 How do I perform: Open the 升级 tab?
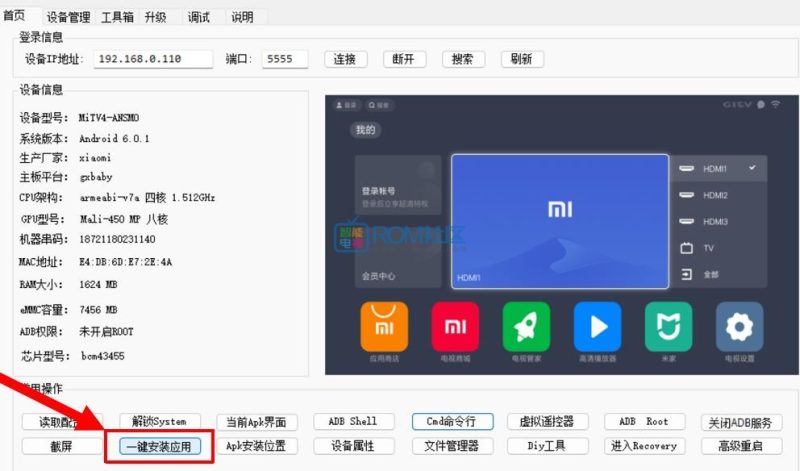click(x=156, y=17)
